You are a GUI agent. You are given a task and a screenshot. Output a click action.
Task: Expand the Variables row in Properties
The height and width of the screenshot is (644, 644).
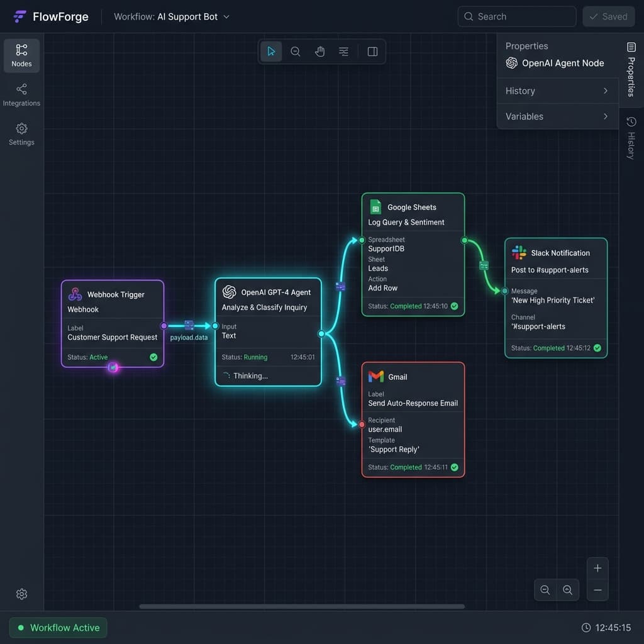(557, 116)
